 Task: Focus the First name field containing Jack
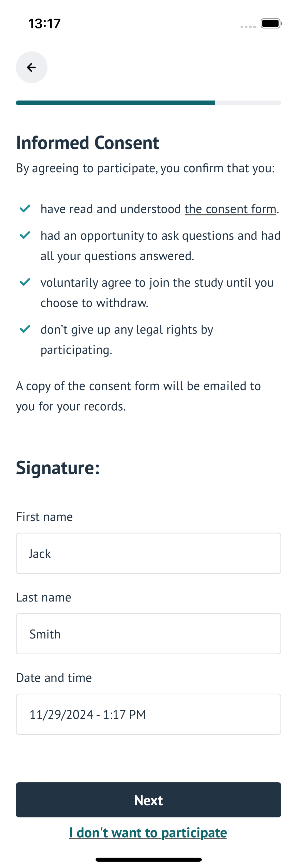point(148,553)
